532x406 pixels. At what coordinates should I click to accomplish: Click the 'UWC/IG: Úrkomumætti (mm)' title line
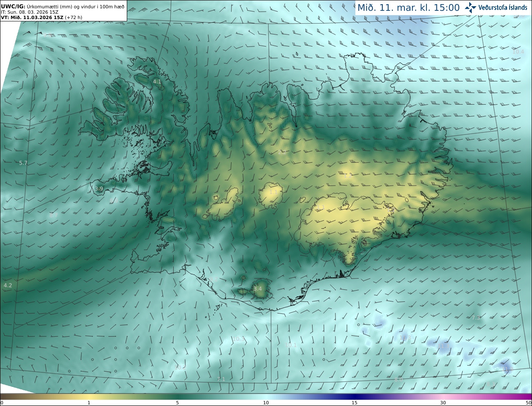click(62, 6)
